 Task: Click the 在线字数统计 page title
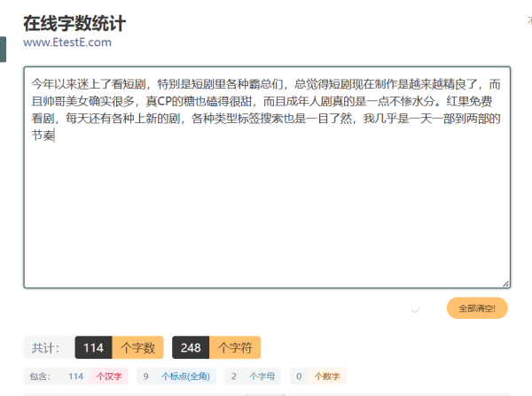74,23
